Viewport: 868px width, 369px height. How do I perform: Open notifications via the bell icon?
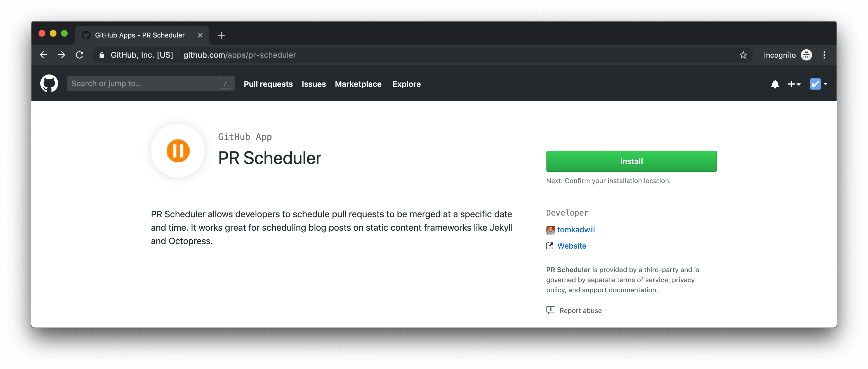pos(775,84)
